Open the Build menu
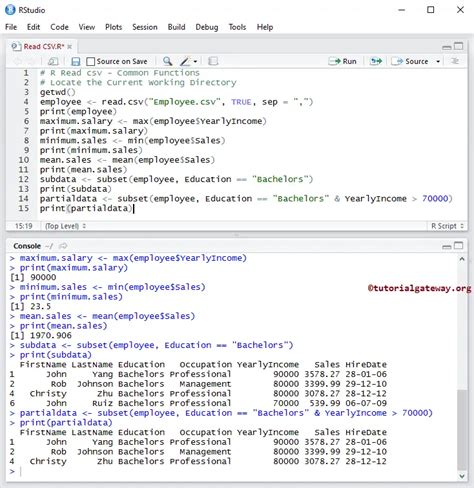 pos(176,27)
